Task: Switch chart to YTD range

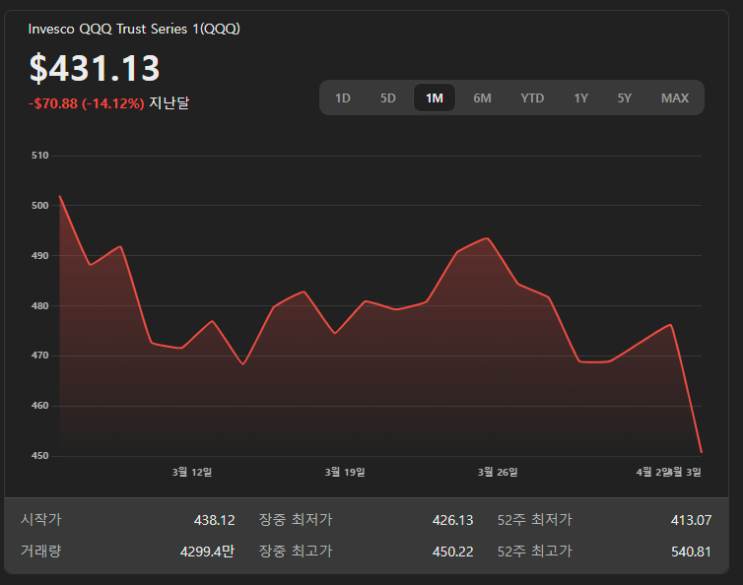Action: [x=532, y=98]
